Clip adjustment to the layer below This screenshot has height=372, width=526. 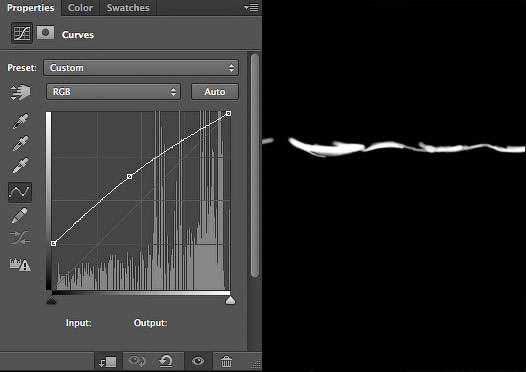click(108, 362)
